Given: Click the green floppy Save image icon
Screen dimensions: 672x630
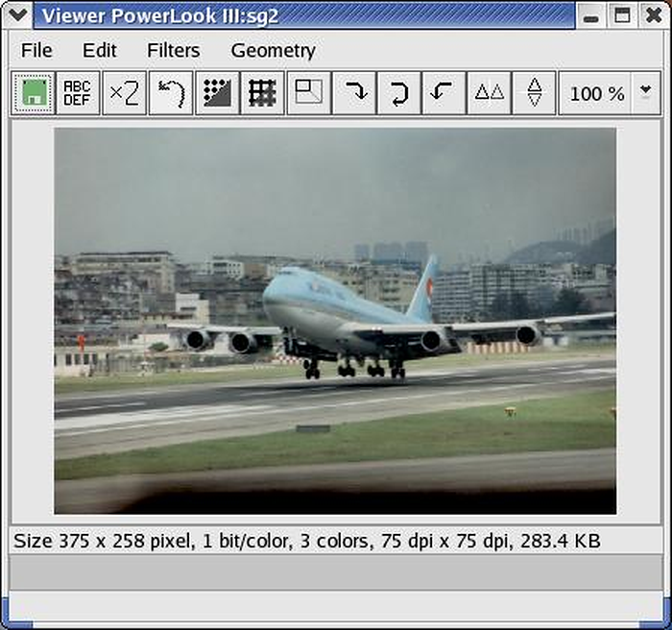Looking at the screenshot, I should point(34,93).
